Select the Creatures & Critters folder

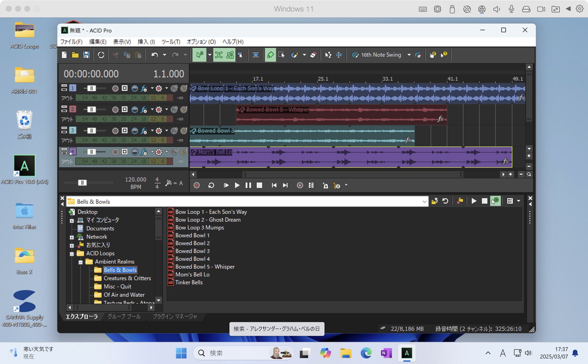(x=127, y=278)
